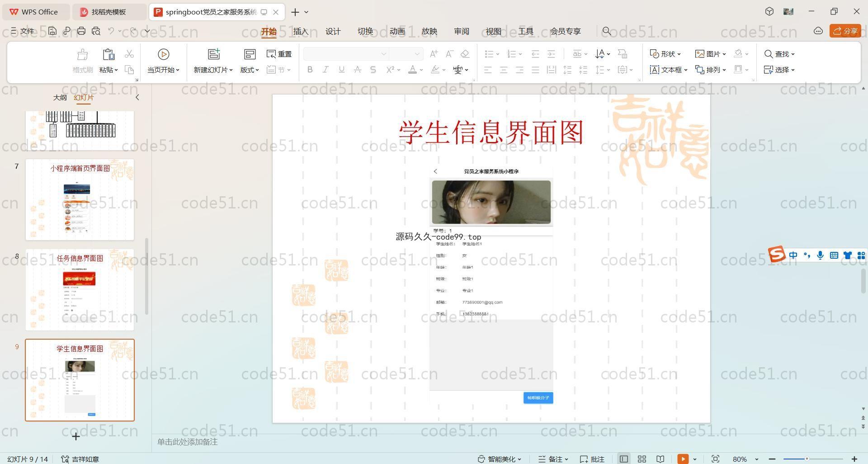Decrease font size icon
The height and width of the screenshot is (464, 868).
449,54
